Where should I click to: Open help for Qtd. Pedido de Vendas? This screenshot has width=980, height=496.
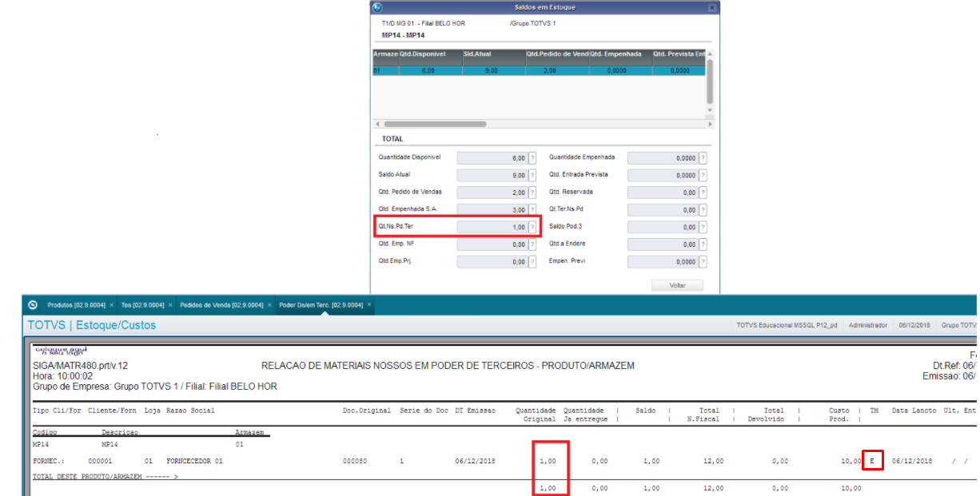point(532,192)
